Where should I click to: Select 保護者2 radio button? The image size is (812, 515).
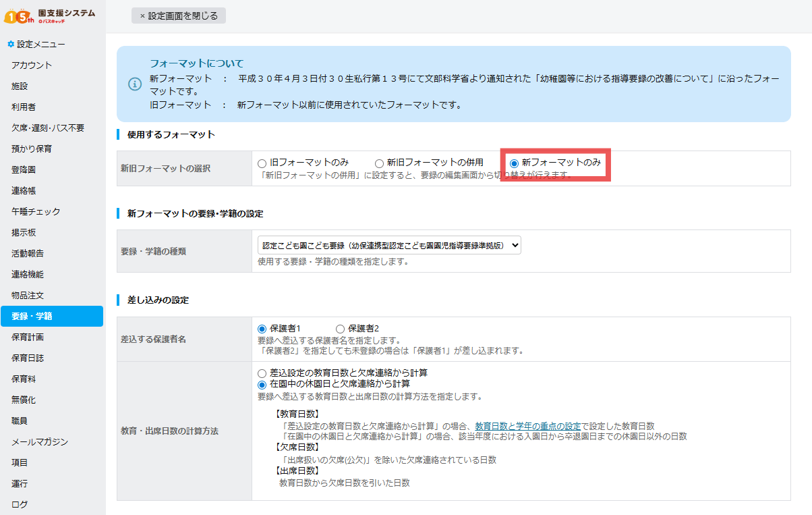click(340, 329)
